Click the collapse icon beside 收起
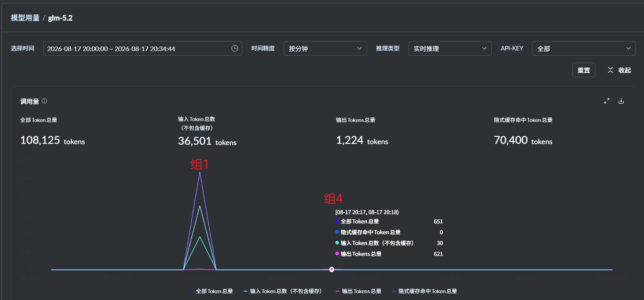This screenshot has height=300, width=644. pos(610,70)
